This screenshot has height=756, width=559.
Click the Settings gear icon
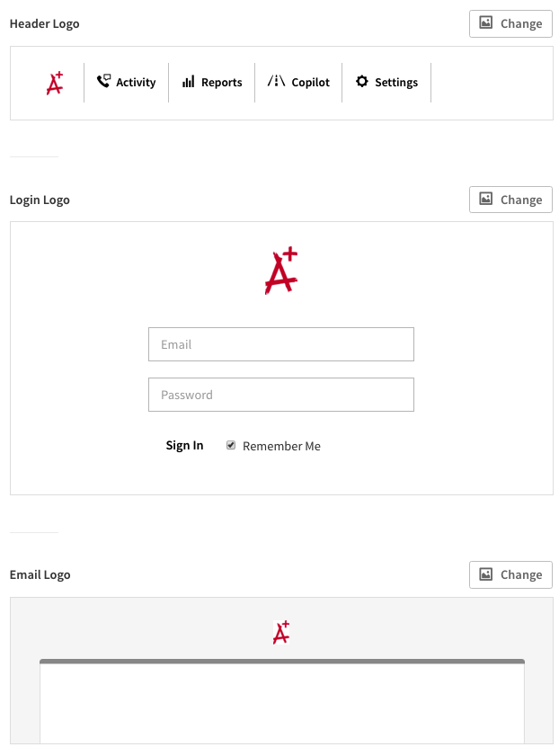coord(360,82)
